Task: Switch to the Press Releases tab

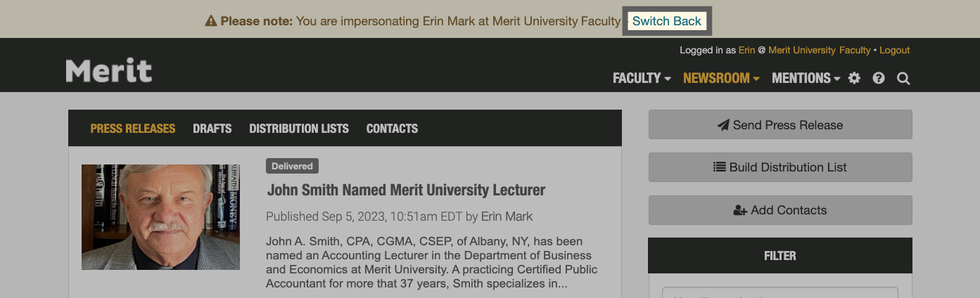Action: 133,129
